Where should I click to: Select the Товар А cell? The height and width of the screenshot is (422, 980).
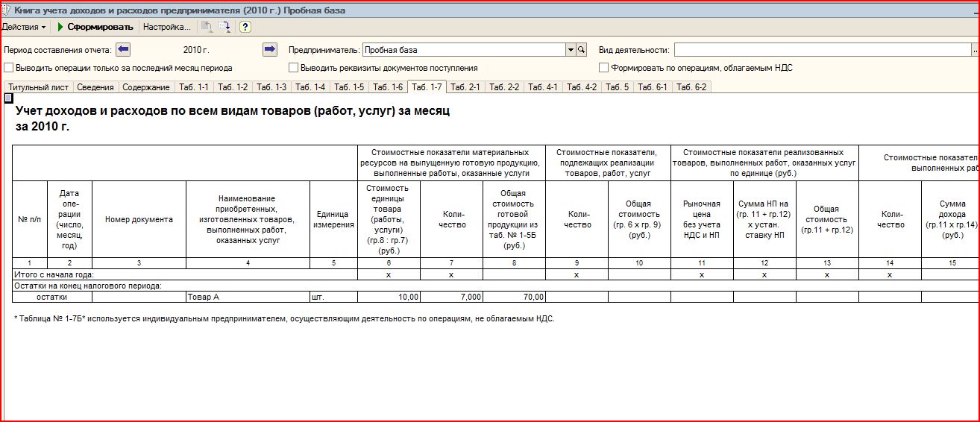[248, 297]
